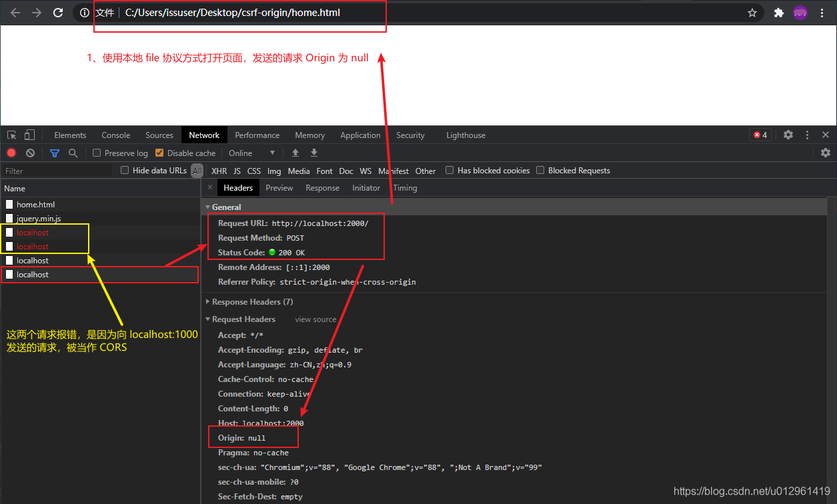Viewport: 837px width, 504px height.
Task: Import a HAR file with the upload arrow
Action: tap(295, 153)
